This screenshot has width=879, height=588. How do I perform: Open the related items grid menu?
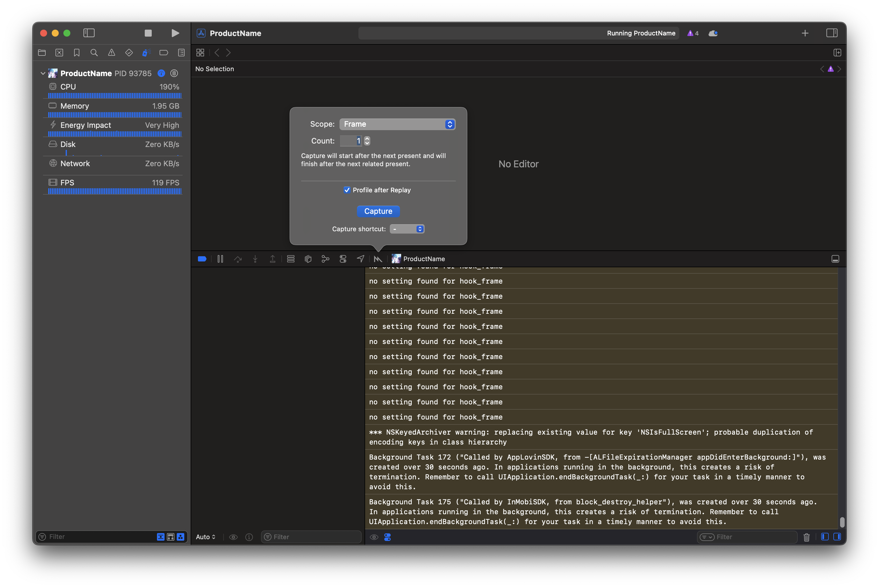(200, 53)
